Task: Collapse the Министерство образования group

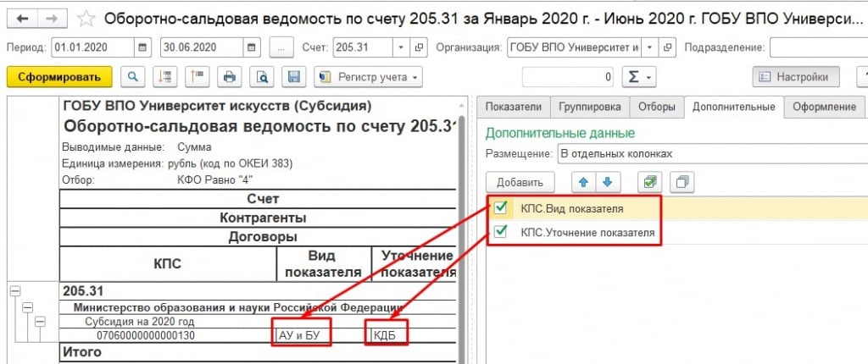Action: tap(27, 307)
